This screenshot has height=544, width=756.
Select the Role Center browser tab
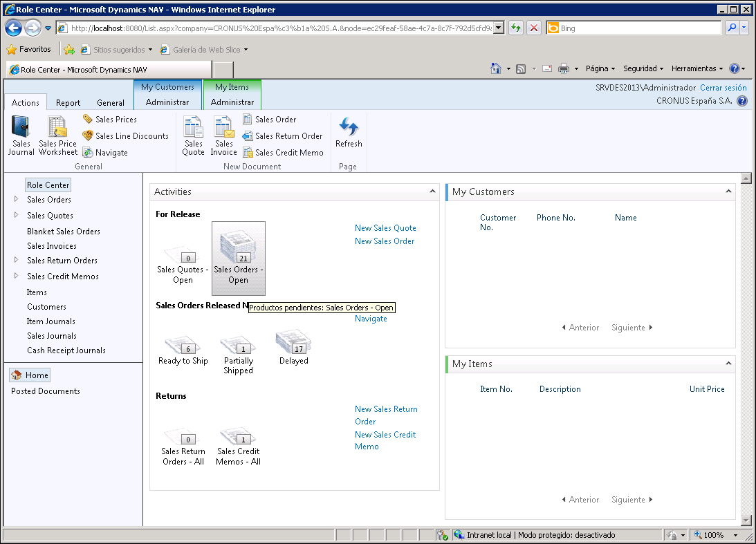pyautogui.click(x=109, y=70)
